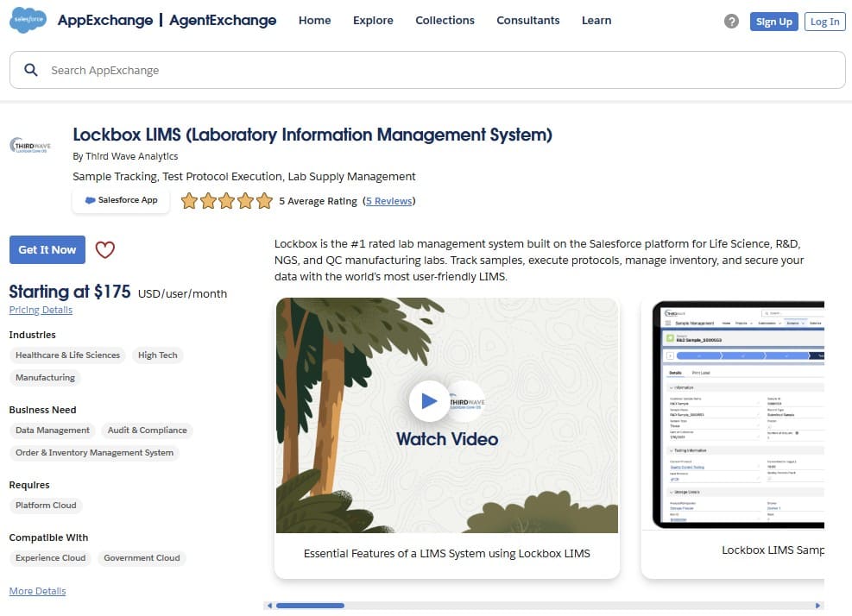Focus the Search AppExchange field
Image resolution: width=852 pixels, height=616 pixels.
click(x=427, y=70)
